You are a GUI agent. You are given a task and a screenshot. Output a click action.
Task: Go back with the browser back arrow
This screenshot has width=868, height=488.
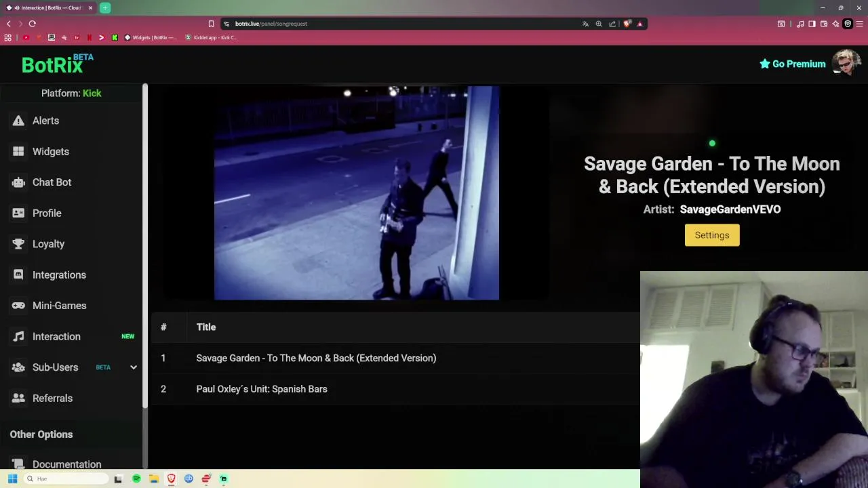pyautogui.click(x=8, y=24)
